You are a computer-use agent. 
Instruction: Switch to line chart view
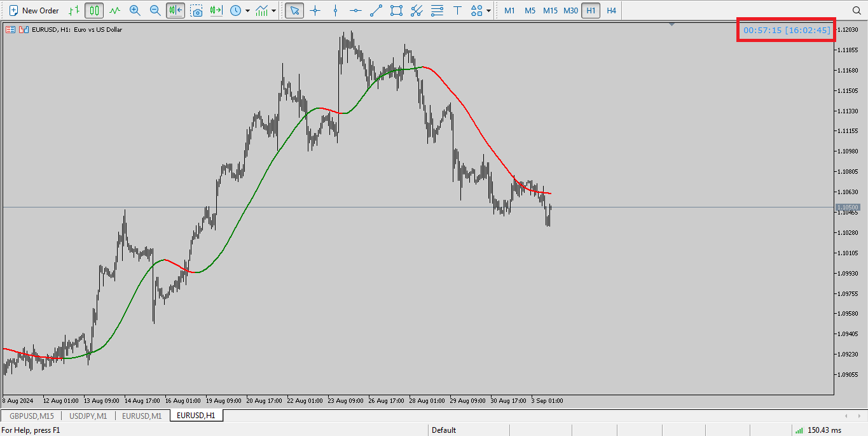(114, 10)
